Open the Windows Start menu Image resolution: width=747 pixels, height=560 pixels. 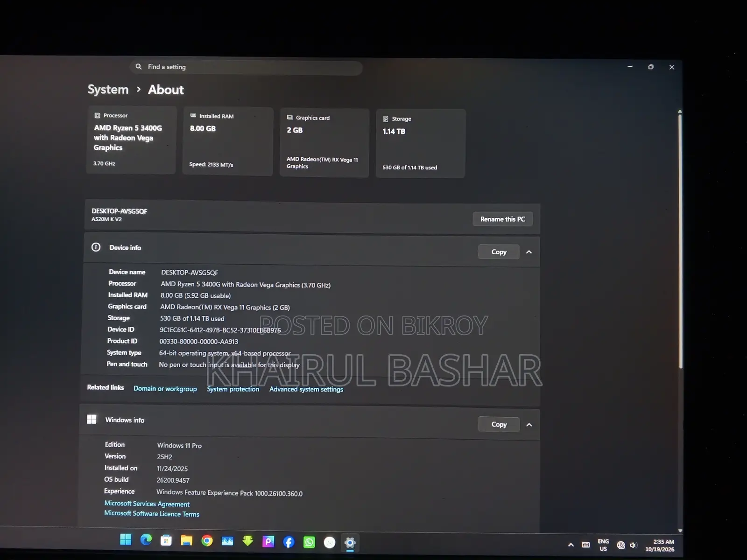pyautogui.click(x=126, y=539)
